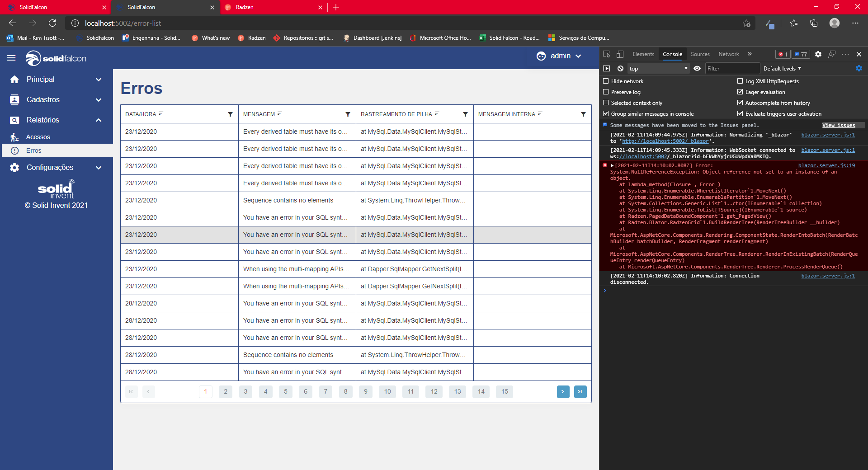Check Hide network option
Screen dimensions: 868x470
click(606, 81)
